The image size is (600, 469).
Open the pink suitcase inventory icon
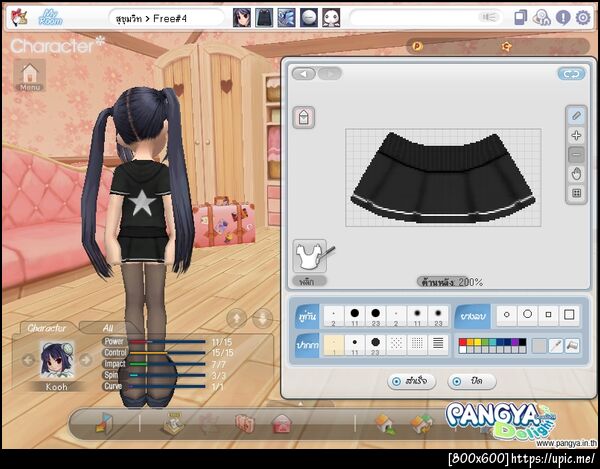(245, 424)
